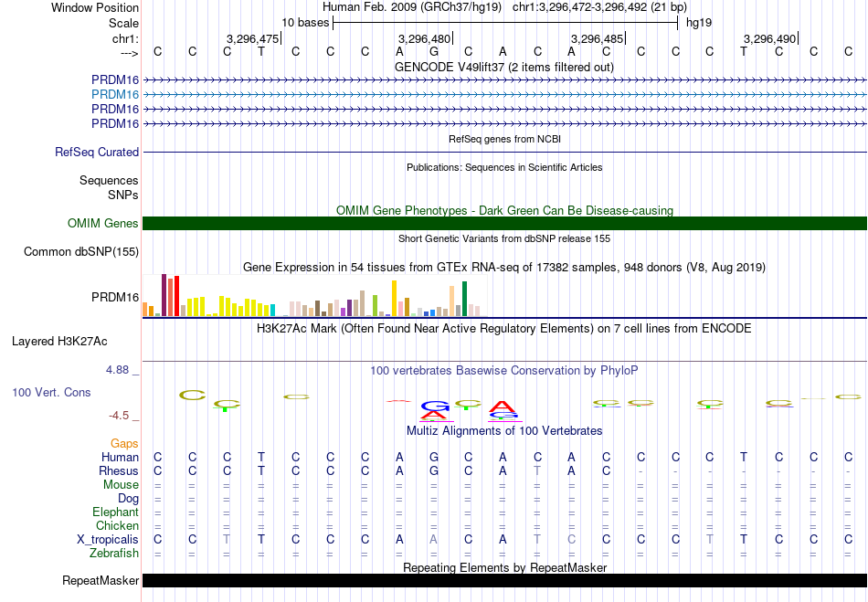Open the OMIM Gene Phenotypes track title
This screenshot has width=868, height=602.
coord(504,210)
